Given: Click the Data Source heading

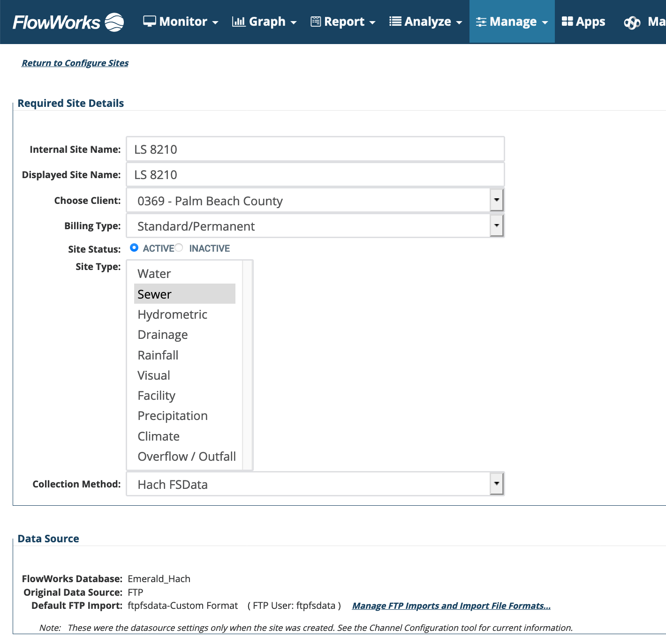Looking at the screenshot, I should coord(48,539).
